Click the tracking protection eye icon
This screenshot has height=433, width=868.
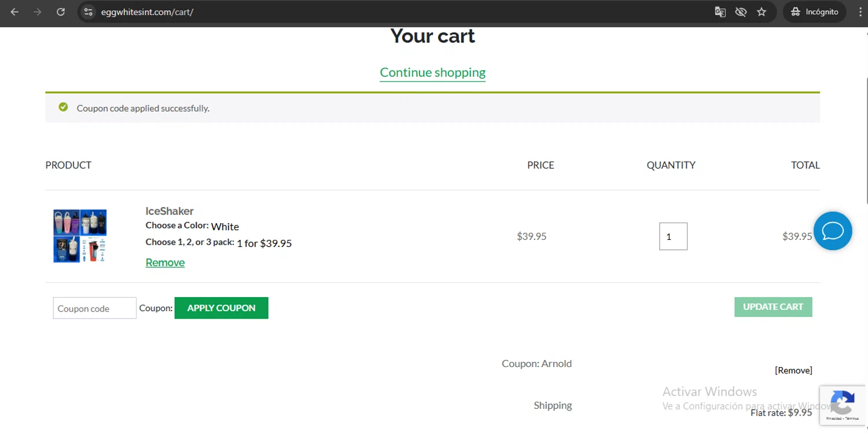(741, 12)
